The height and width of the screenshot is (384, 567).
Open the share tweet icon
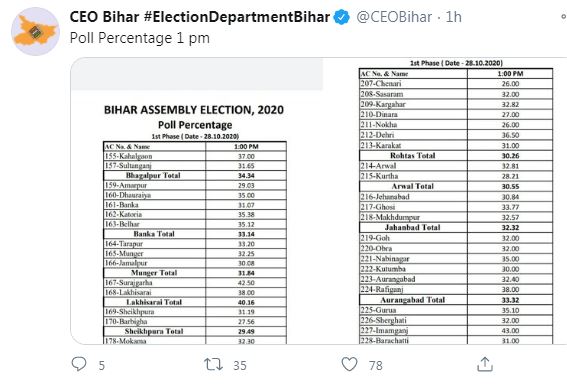485,364
